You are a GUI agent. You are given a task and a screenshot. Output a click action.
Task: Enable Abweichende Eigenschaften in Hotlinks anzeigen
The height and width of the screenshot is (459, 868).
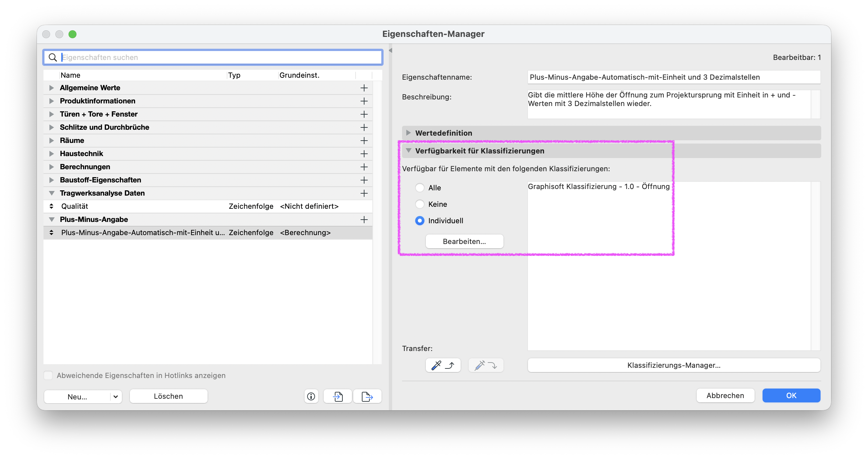pyautogui.click(x=48, y=375)
